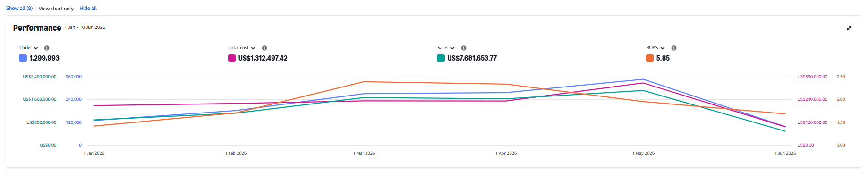
Task: Click the 1 May 2026 axis label
Action: tap(643, 153)
